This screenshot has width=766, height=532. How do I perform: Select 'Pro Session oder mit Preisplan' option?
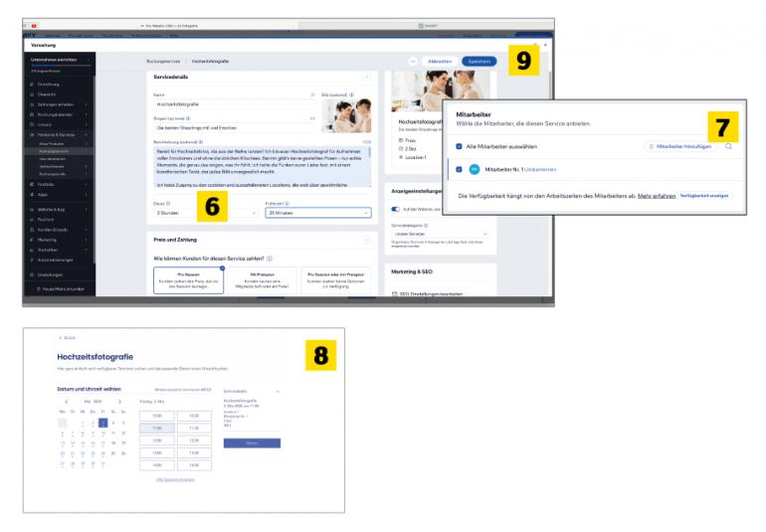pyautogui.click(x=336, y=280)
